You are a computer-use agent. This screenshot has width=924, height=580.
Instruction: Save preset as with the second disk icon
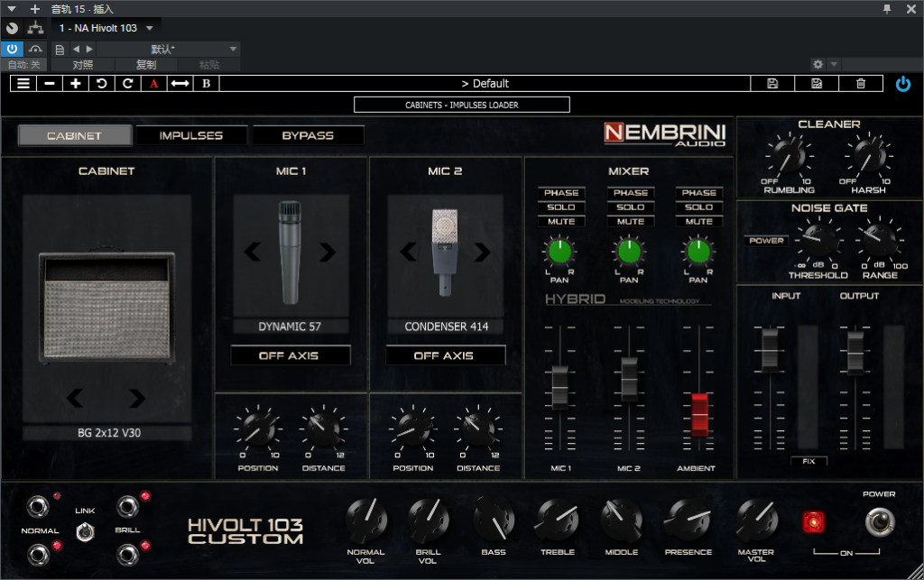[816, 84]
